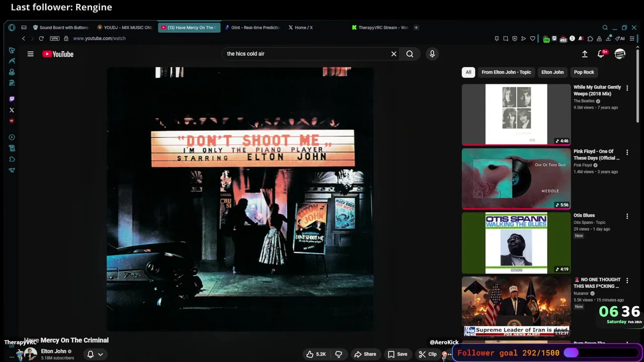
Task: Play While My Guitar Gently Weeps thumbnail
Action: coord(516,114)
